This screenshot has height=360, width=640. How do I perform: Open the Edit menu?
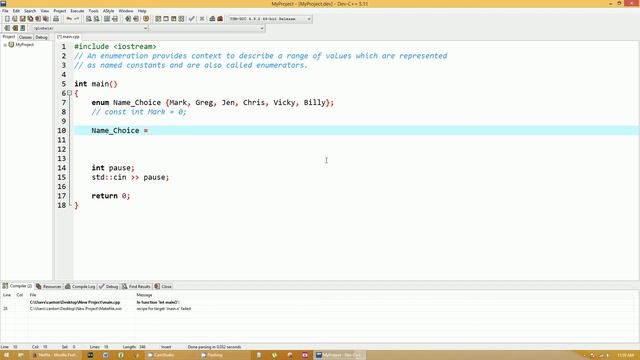(16, 11)
